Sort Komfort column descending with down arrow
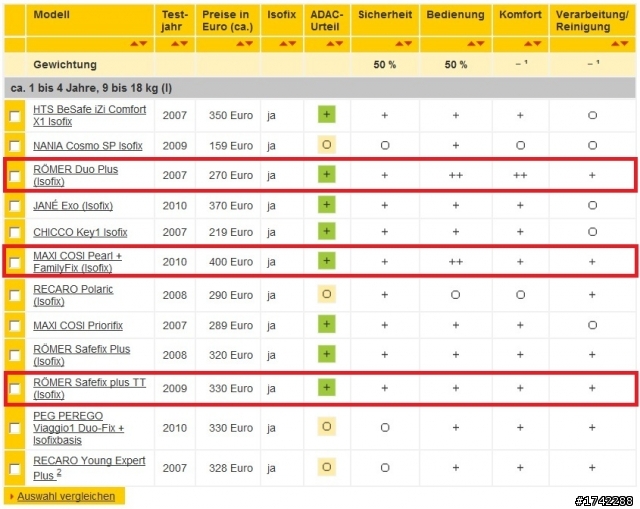The width and height of the screenshot is (640, 509). 537,43
